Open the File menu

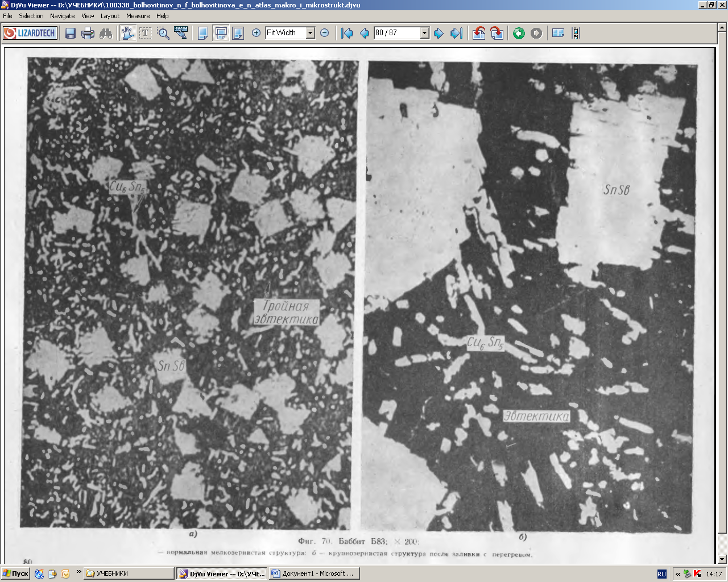click(7, 16)
